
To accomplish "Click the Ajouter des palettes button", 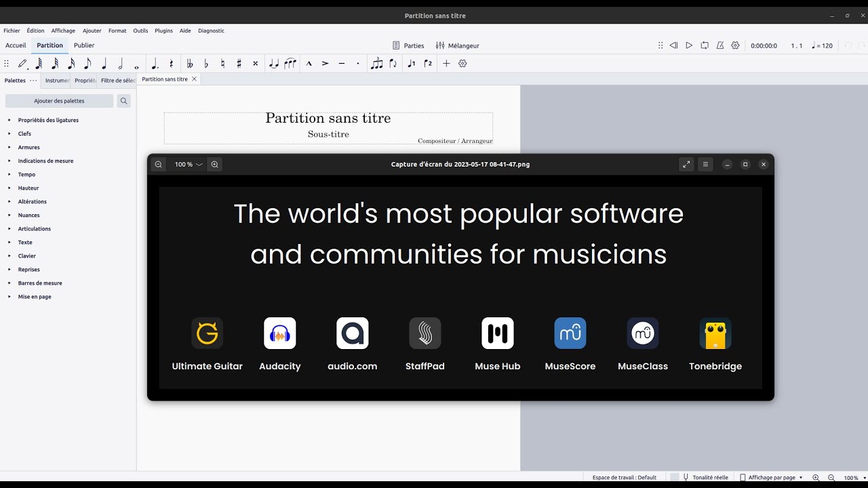I will click(59, 101).
